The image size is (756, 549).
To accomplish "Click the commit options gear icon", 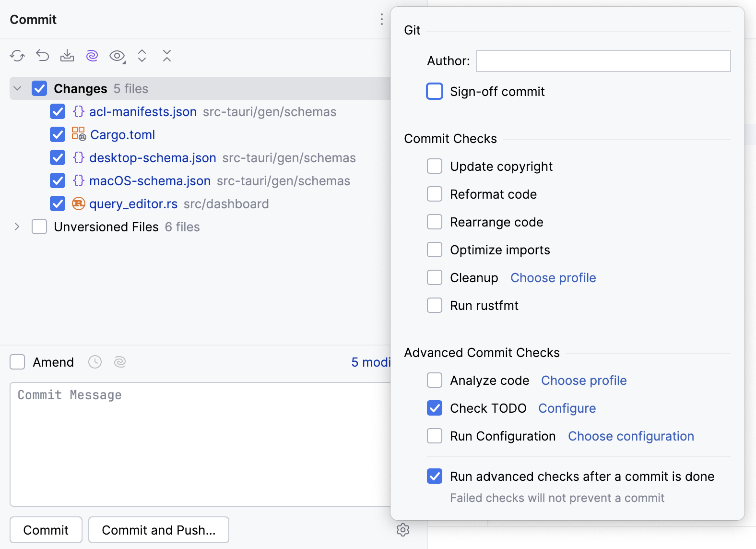I will tap(403, 530).
